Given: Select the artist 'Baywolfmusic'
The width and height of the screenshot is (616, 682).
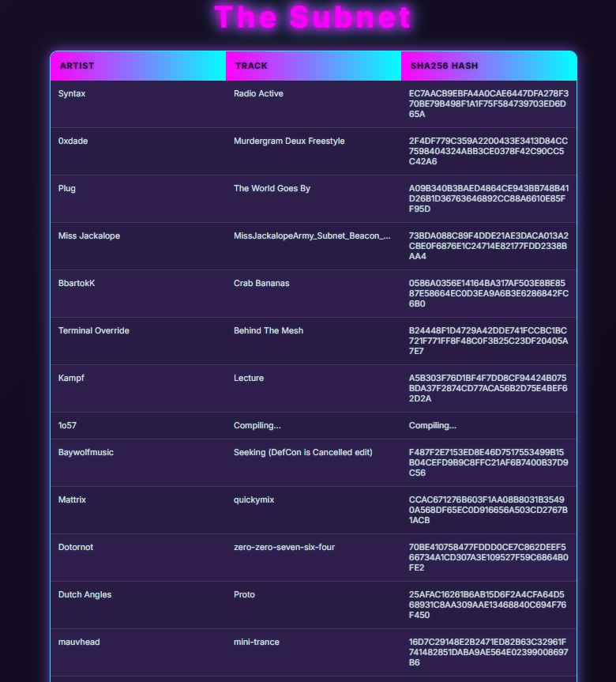Looking at the screenshot, I should [86, 452].
